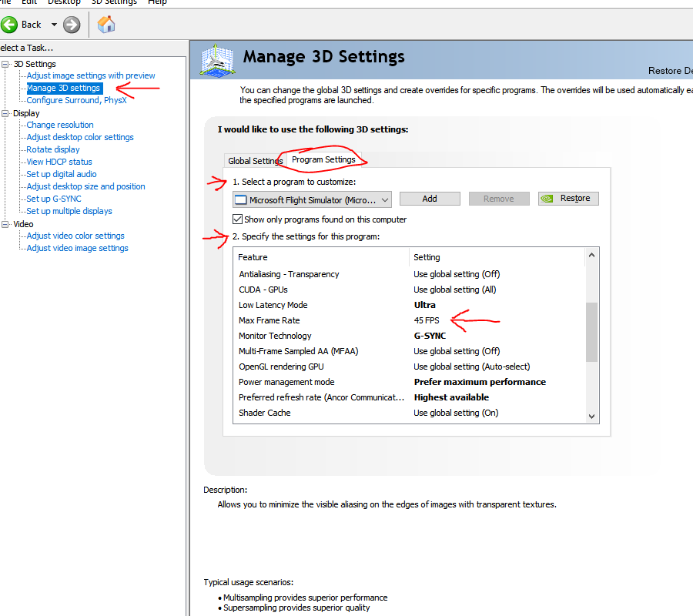Open the 'Change resolution' task

tap(60, 125)
